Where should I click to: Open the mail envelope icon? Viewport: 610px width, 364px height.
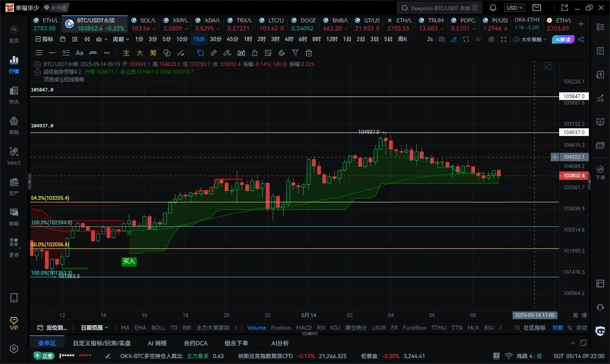(x=537, y=8)
